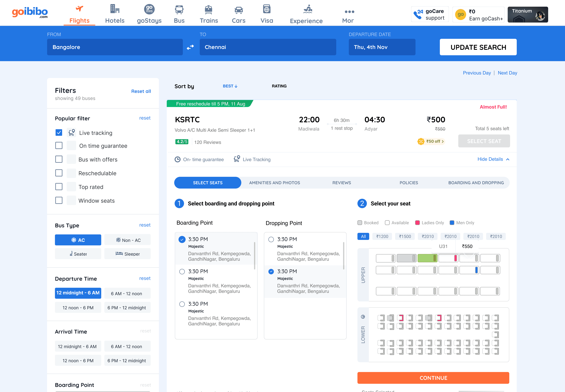
Task: Click the orange CONTINUE button
Action: (x=433, y=378)
